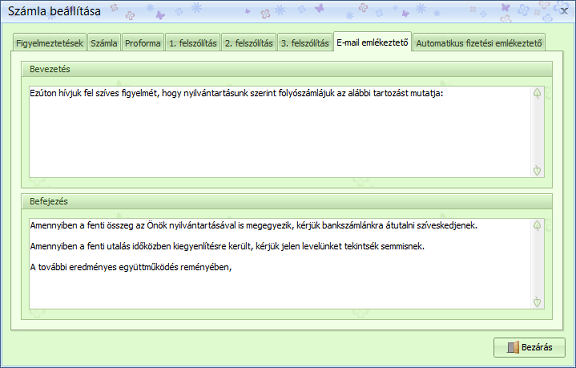The image size is (576, 368).
Task: Click the Bevezetés section header
Action: point(287,69)
